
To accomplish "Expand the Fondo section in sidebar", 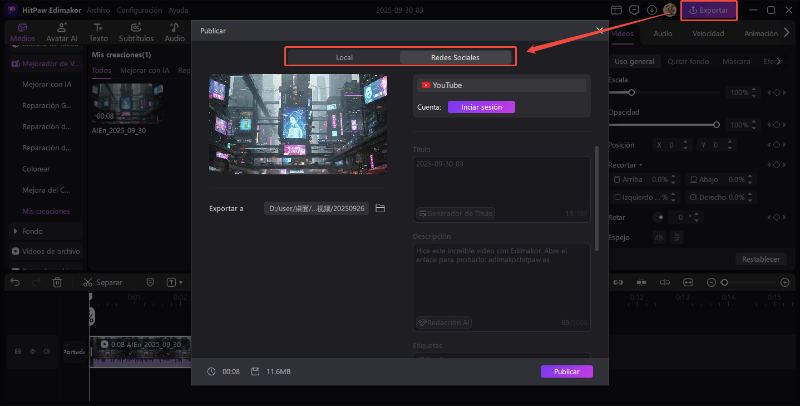I will point(16,231).
